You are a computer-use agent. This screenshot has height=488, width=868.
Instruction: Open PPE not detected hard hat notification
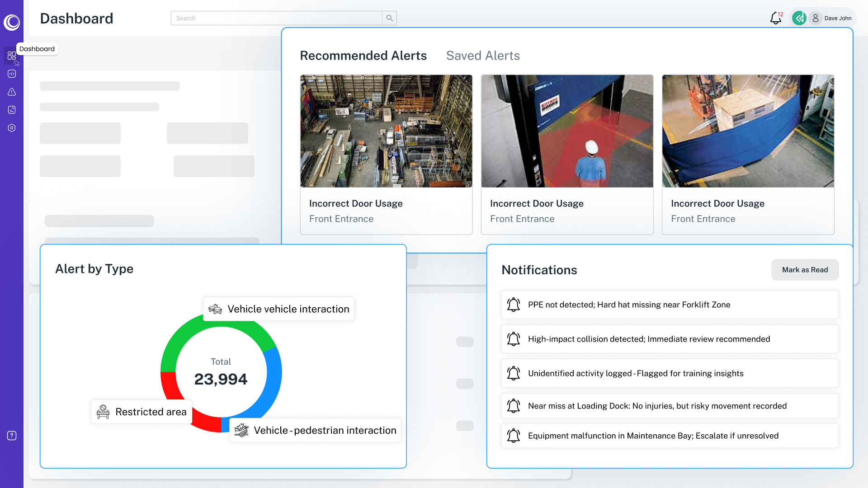pyautogui.click(x=670, y=305)
